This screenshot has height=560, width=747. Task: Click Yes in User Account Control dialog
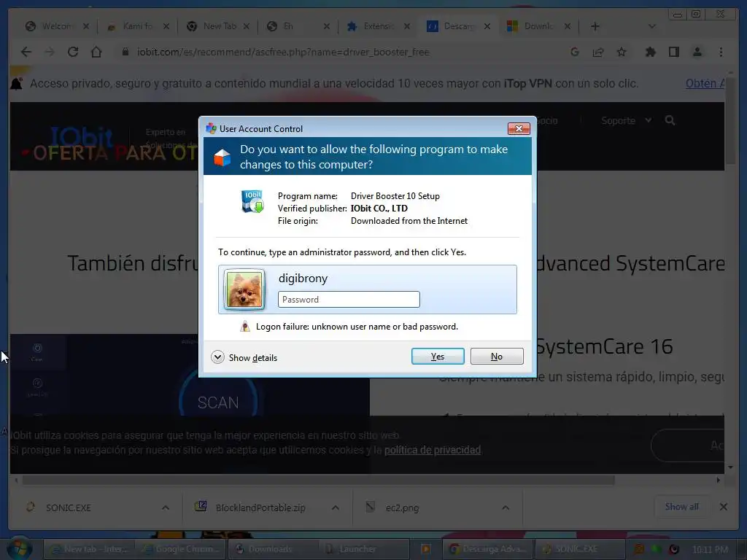point(438,356)
